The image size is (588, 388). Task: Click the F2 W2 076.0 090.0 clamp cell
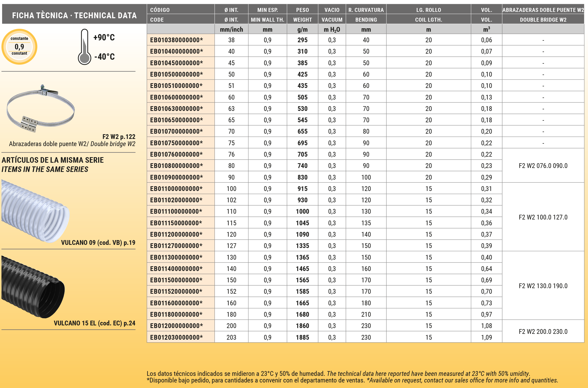click(543, 166)
